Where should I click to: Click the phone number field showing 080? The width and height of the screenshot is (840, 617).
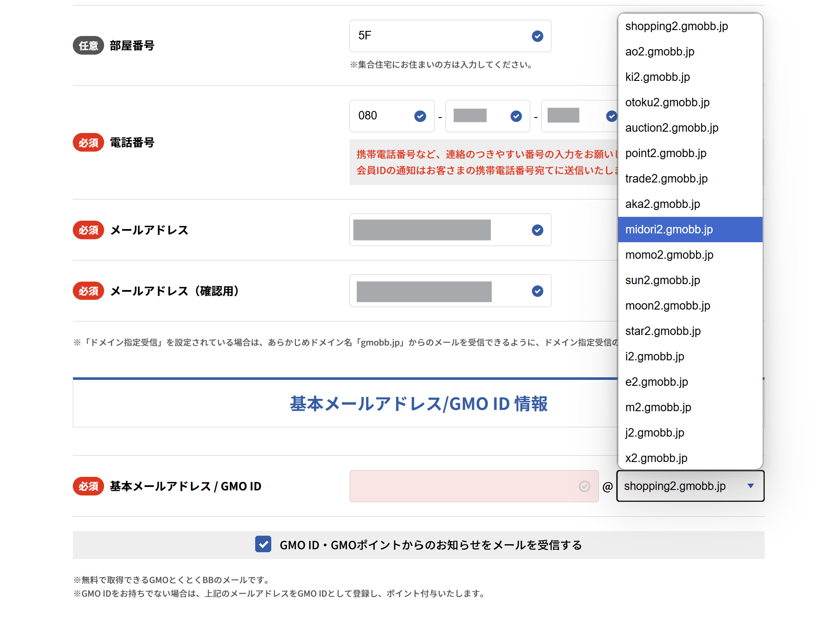click(x=392, y=116)
